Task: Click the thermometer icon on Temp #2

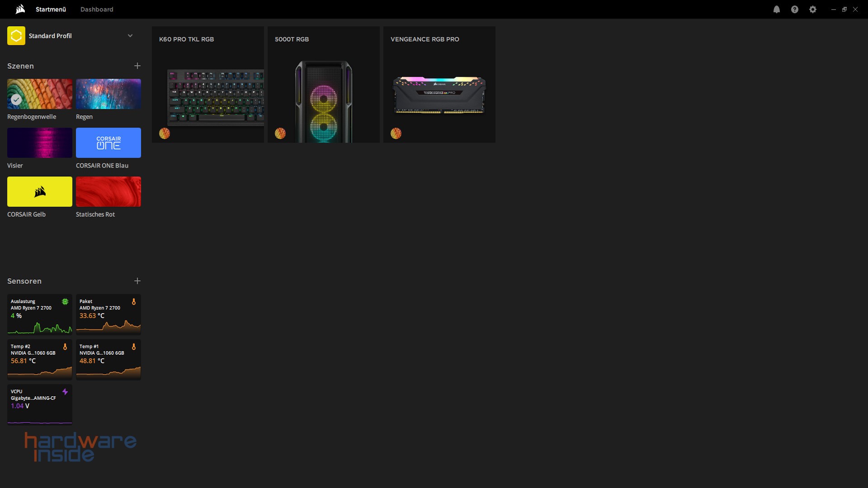Action: [x=65, y=347]
